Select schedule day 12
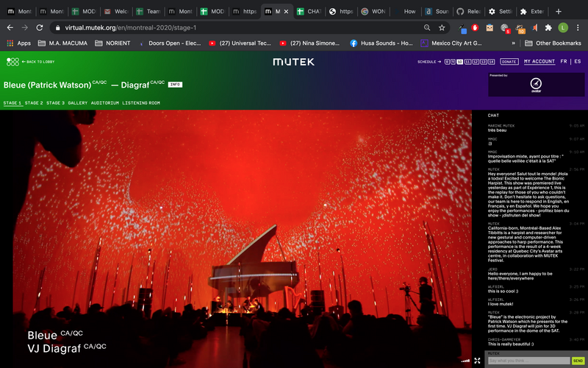The height and width of the screenshot is (368, 588). click(x=476, y=62)
